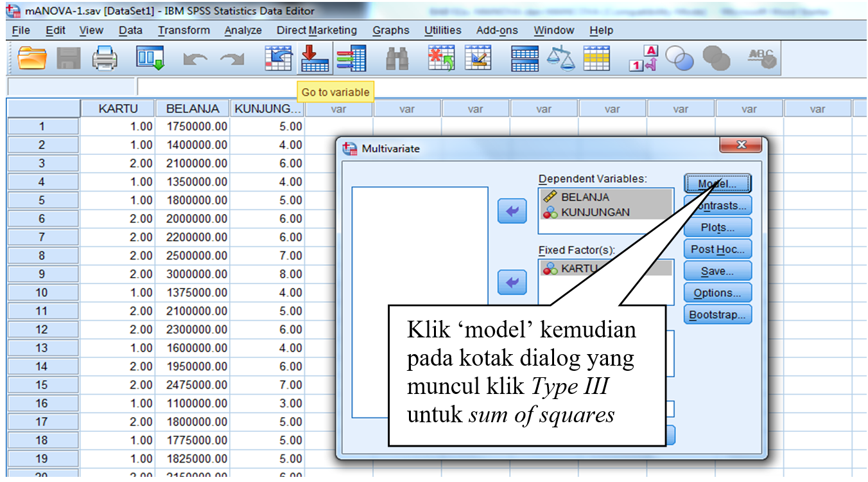The height and width of the screenshot is (482, 868).
Task: Select KUNJUNGAN in Dependent Variables list
Action: pos(595,213)
